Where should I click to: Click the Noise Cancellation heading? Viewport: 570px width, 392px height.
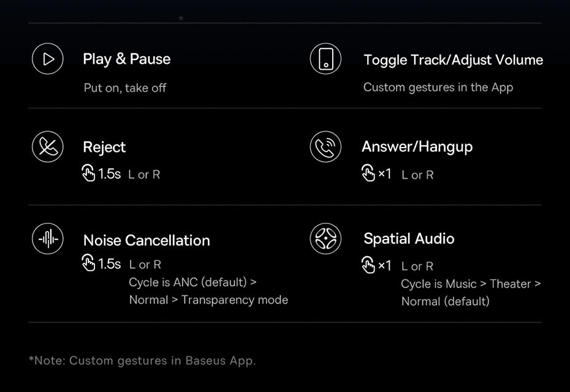[x=146, y=241]
